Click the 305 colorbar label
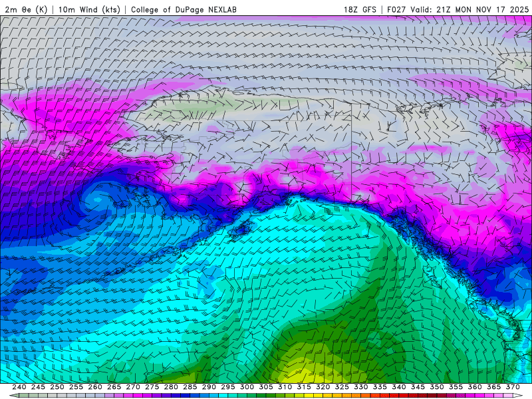Screen dimensions: 532x399 click(266, 387)
